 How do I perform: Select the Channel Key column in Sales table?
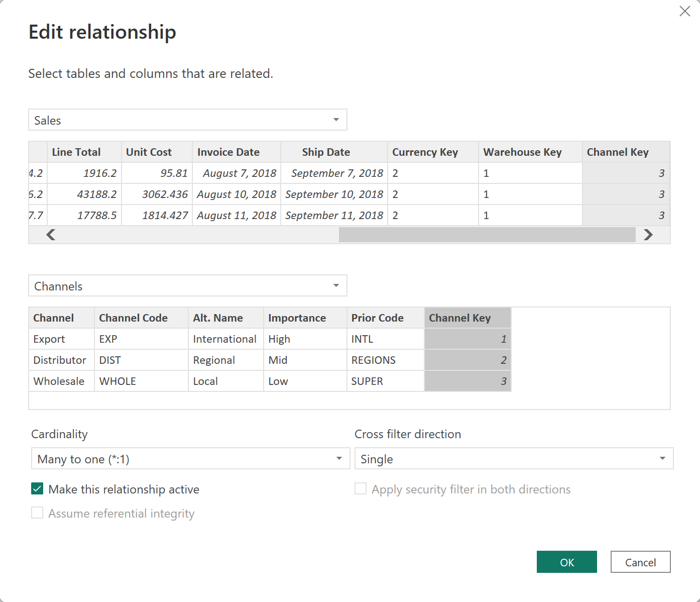[626, 152]
